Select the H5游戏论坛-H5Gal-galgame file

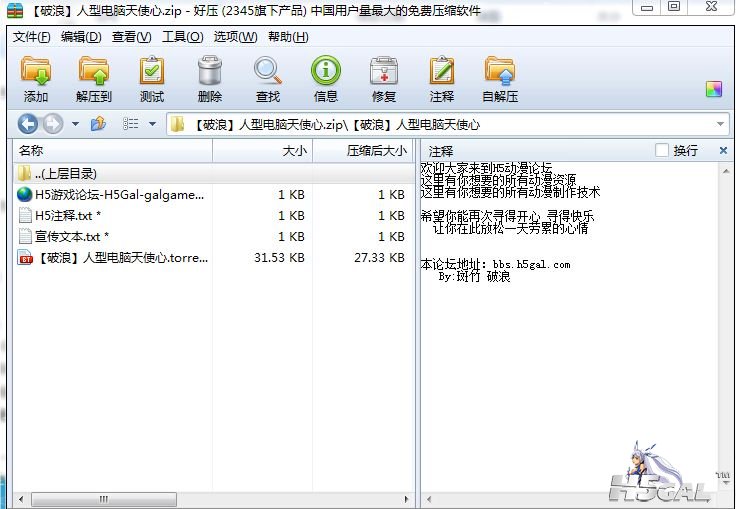click(119, 194)
